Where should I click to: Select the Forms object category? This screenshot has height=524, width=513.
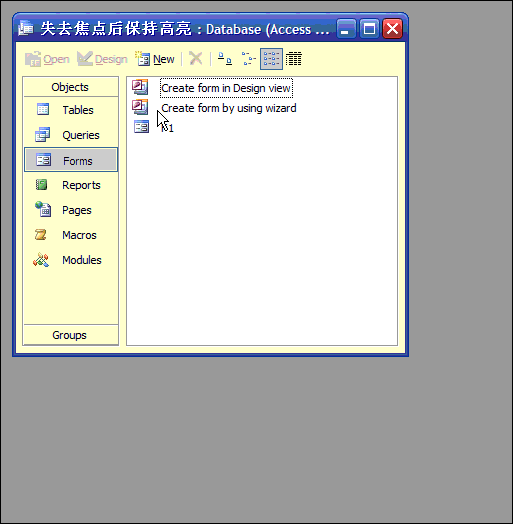tap(71, 160)
